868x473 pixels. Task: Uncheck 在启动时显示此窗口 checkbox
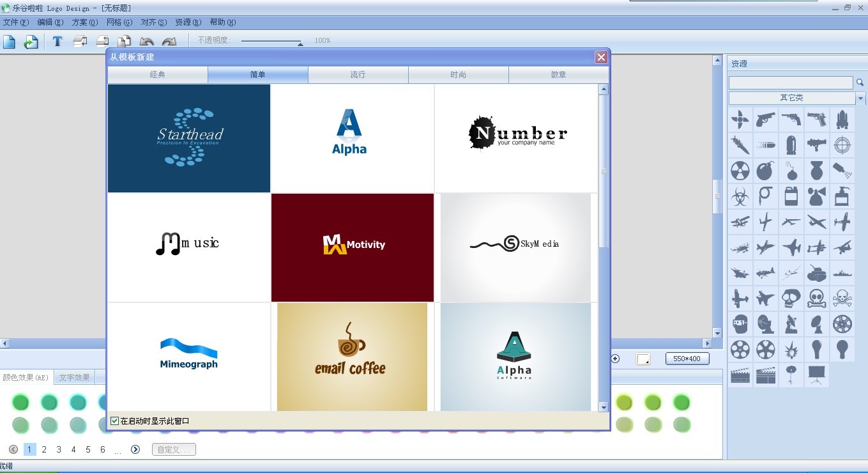tap(115, 421)
